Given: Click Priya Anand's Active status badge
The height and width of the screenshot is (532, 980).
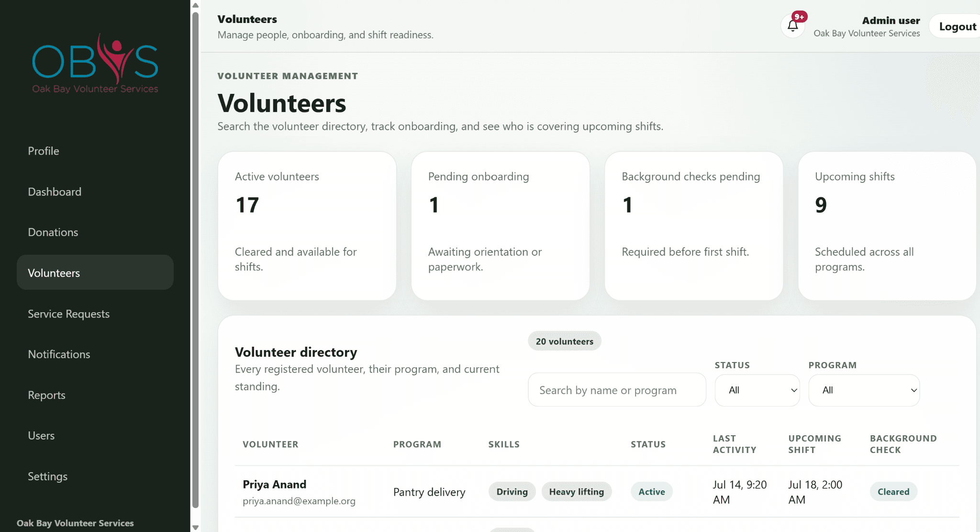Looking at the screenshot, I should click(652, 492).
